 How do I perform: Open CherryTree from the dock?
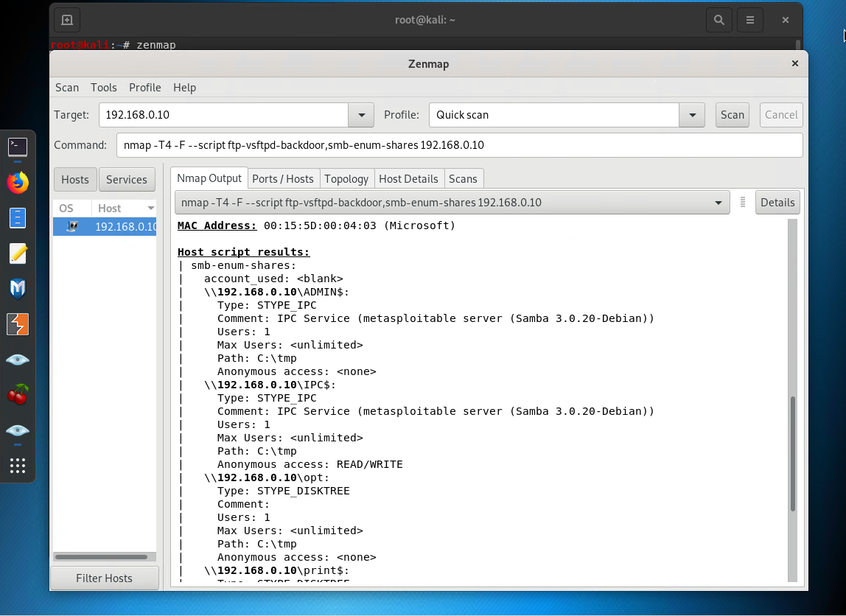point(18,394)
